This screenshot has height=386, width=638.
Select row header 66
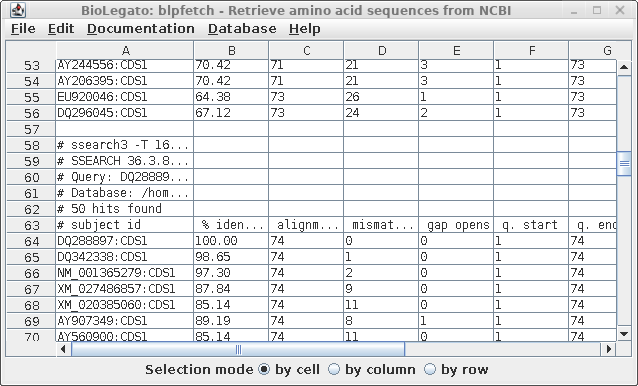coord(31,273)
